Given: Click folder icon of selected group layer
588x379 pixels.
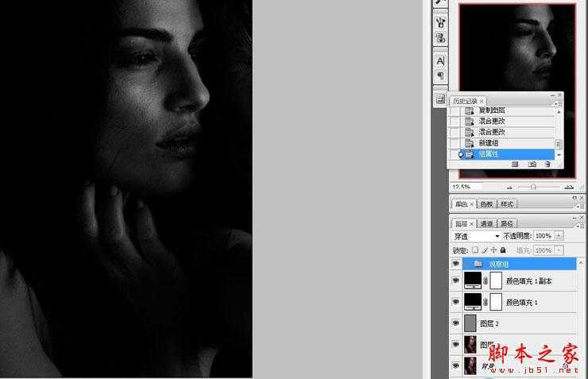Looking at the screenshot, I should click(478, 264).
